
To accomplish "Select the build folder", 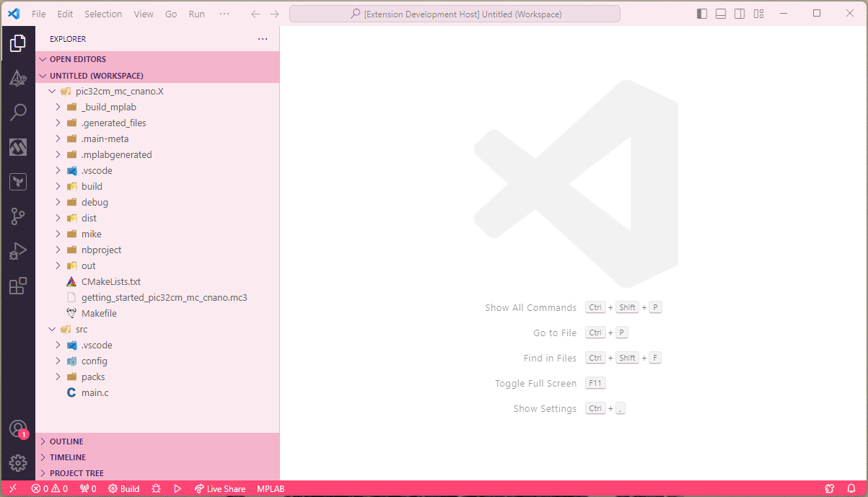I will click(157, 186).
